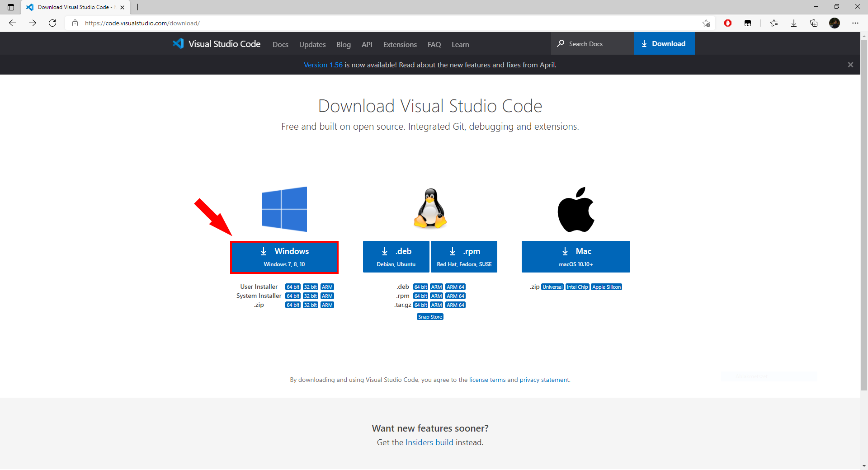Download Mac .zip Intel Chip
Screen dimensions: 868x470
[x=577, y=287]
